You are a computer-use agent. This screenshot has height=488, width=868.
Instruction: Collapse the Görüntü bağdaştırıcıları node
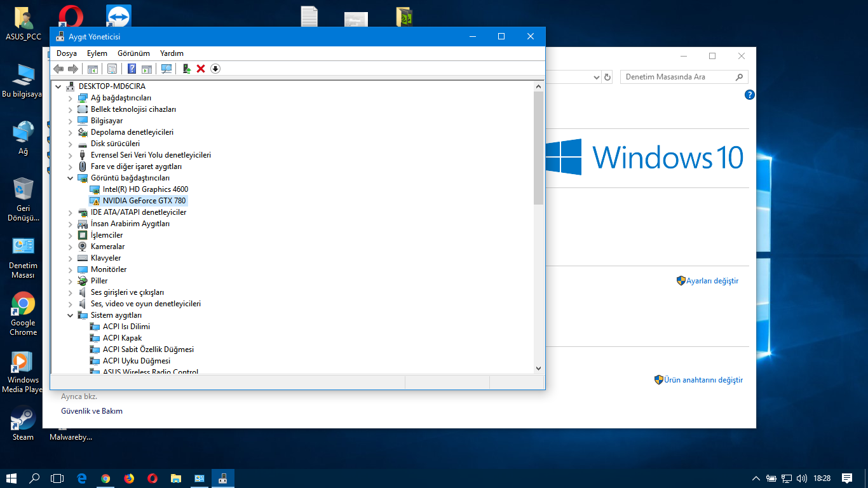70,178
